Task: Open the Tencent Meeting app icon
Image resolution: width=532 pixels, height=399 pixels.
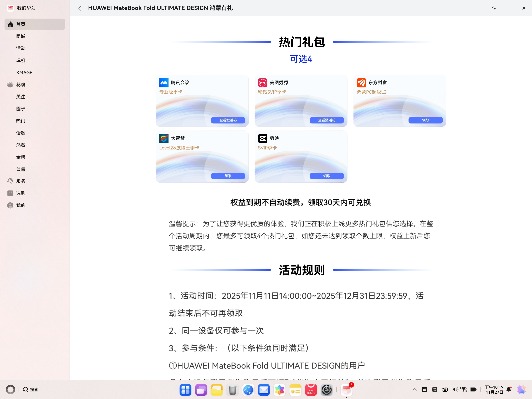Action: point(164,82)
